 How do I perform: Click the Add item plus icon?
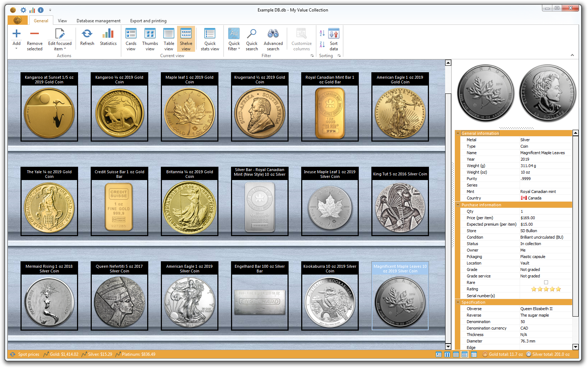pos(17,34)
